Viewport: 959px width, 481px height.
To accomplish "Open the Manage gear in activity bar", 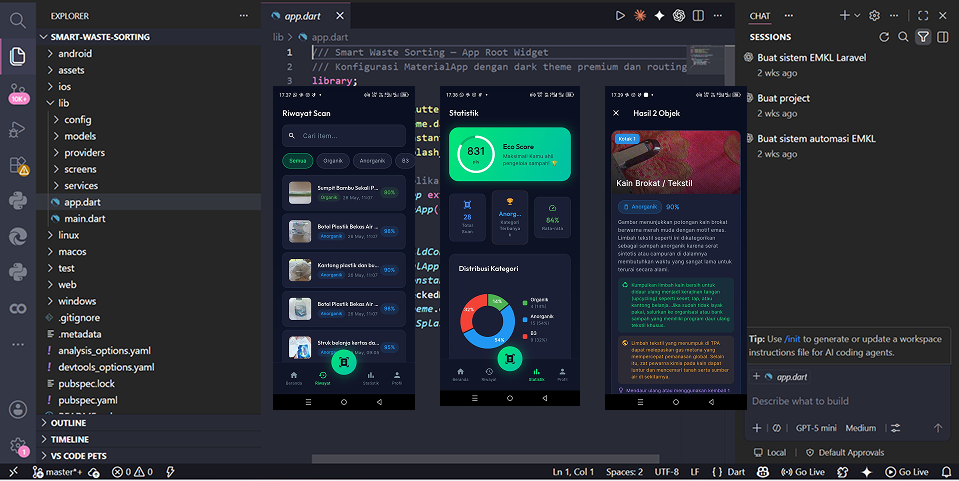I will click(x=18, y=446).
